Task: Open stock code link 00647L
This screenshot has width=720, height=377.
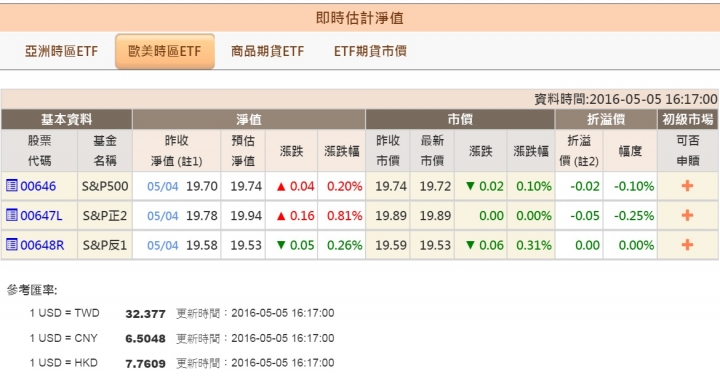Action: pyautogui.click(x=41, y=215)
